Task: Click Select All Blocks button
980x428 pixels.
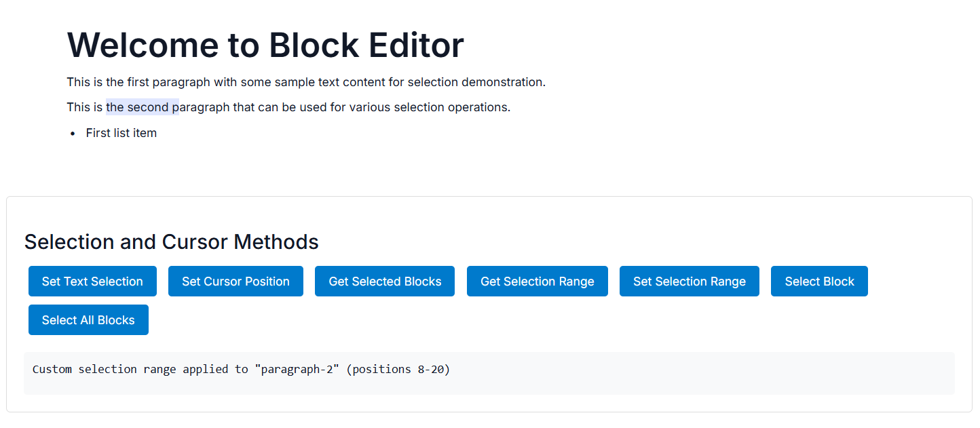Action: pyautogui.click(x=88, y=320)
